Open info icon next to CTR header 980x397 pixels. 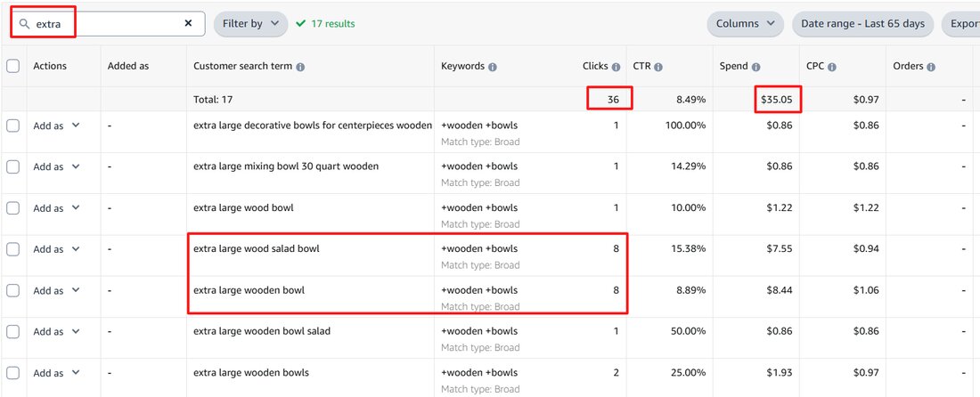coord(658,67)
